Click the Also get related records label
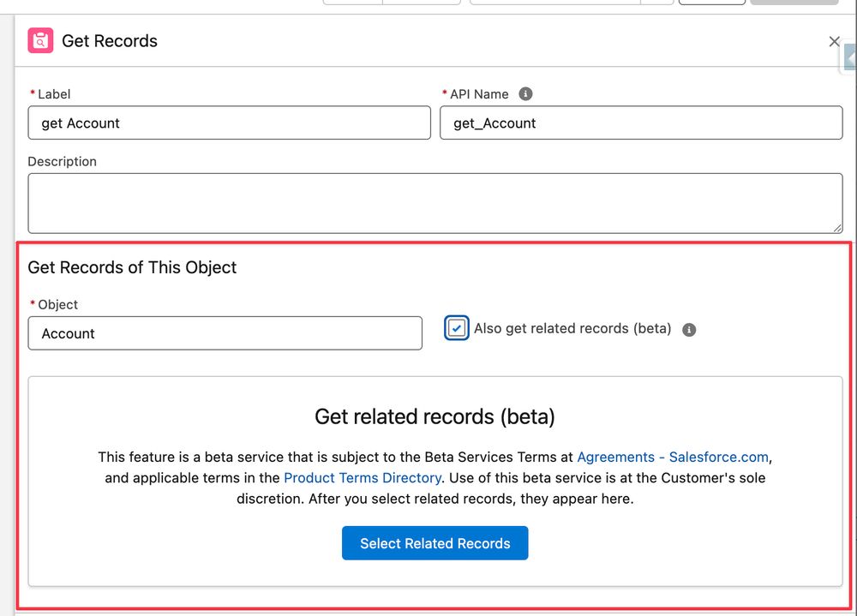Viewport: 857px width, 616px height. coord(572,328)
